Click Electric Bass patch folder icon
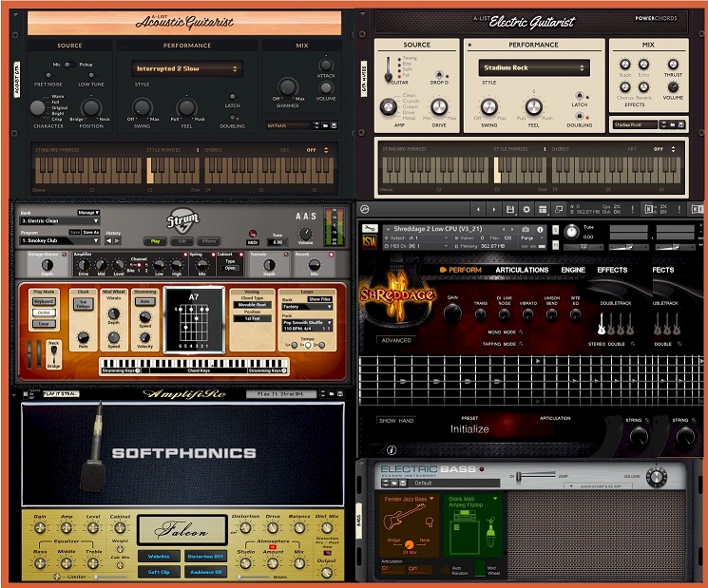This screenshot has width=708, height=588. (x=394, y=484)
